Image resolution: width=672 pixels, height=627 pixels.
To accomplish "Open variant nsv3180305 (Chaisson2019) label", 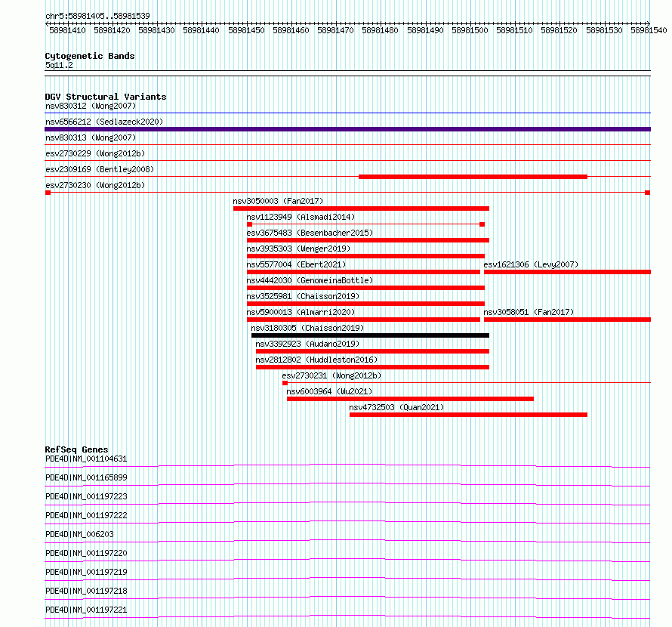I will pyautogui.click(x=307, y=328).
